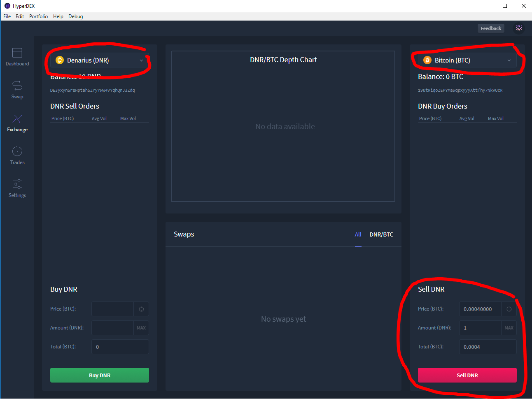The height and width of the screenshot is (399, 532).
Task: Click the Sell DNR total field showing 0.0004
Action: (x=488, y=347)
